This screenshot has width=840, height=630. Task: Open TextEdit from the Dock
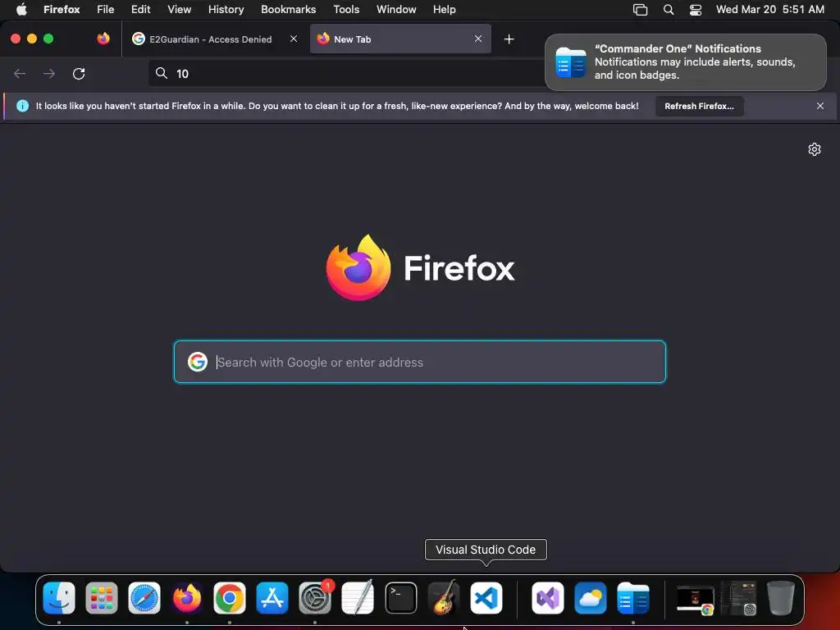pyautogui.click(x=358, y=598)
